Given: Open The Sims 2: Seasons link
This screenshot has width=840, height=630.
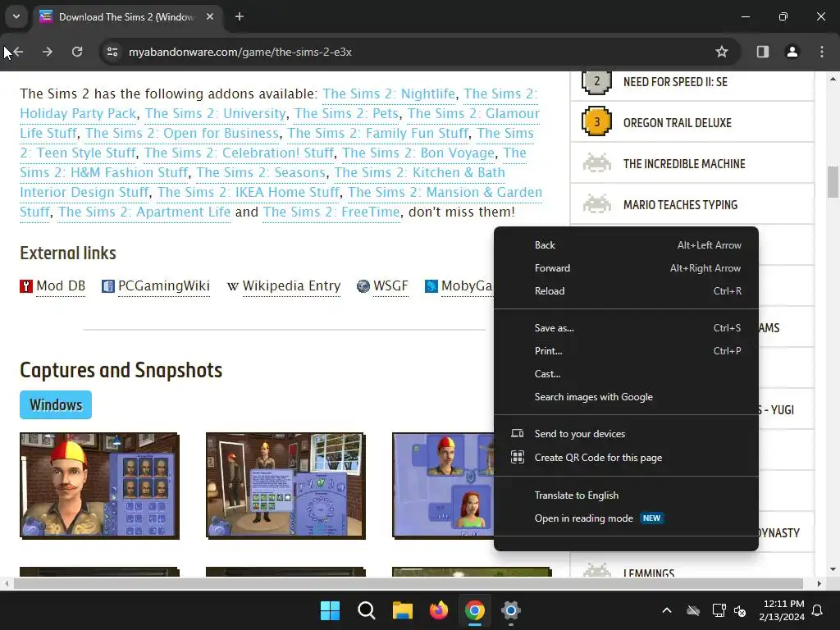Looking at the screenshot, I should click(x=261, y=172).
